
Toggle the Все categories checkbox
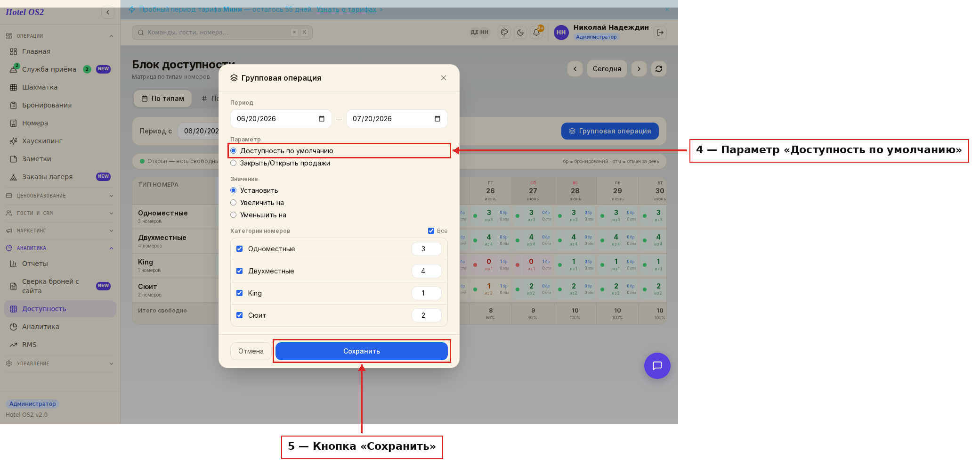[x=431, y=231]
